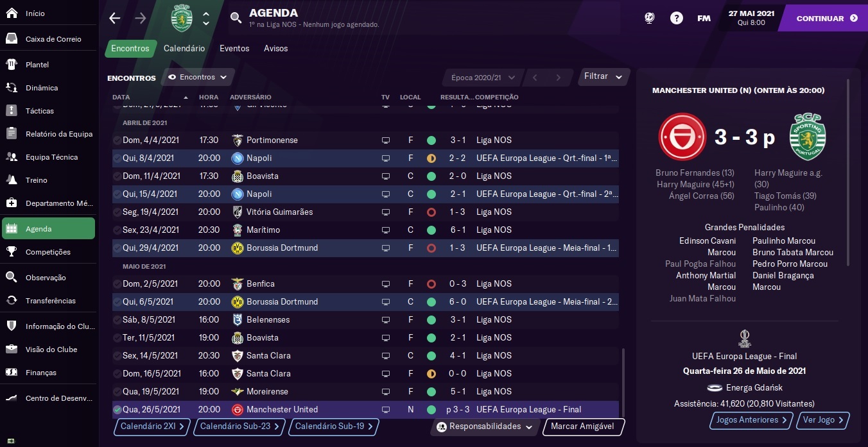This screenshot has height=447, width=868.
Task: Click the search magnifier icon
Action: [x=236, y=18]
